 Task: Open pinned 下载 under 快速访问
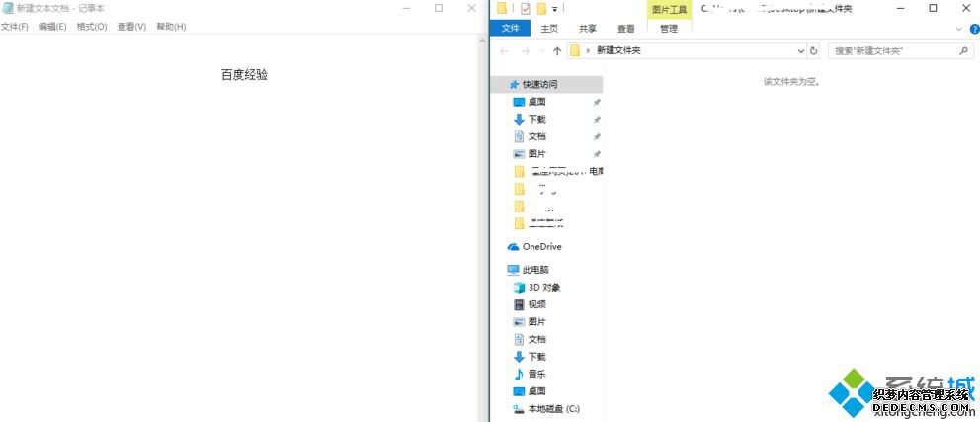(x=536, y=120)
